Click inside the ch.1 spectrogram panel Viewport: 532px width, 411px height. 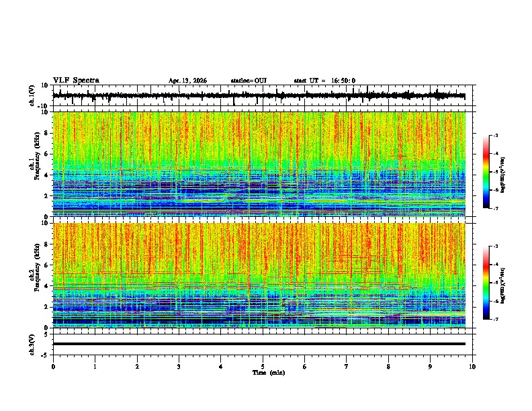259,164
